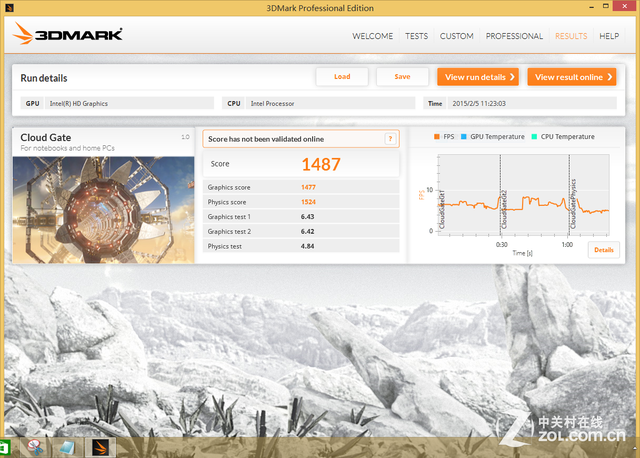This screenshot has width=640, height=458.
Task: Click the Physics test label
Action: [224, 247]
